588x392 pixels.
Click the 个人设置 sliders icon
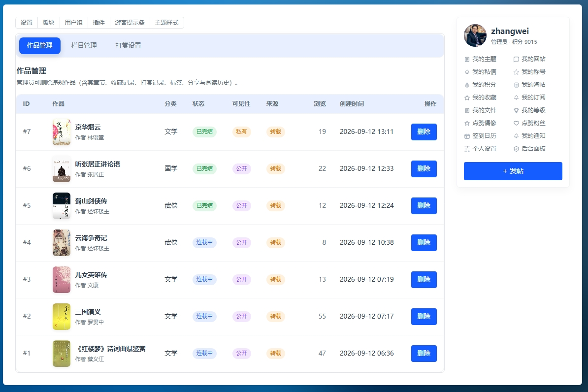[467, 149]
